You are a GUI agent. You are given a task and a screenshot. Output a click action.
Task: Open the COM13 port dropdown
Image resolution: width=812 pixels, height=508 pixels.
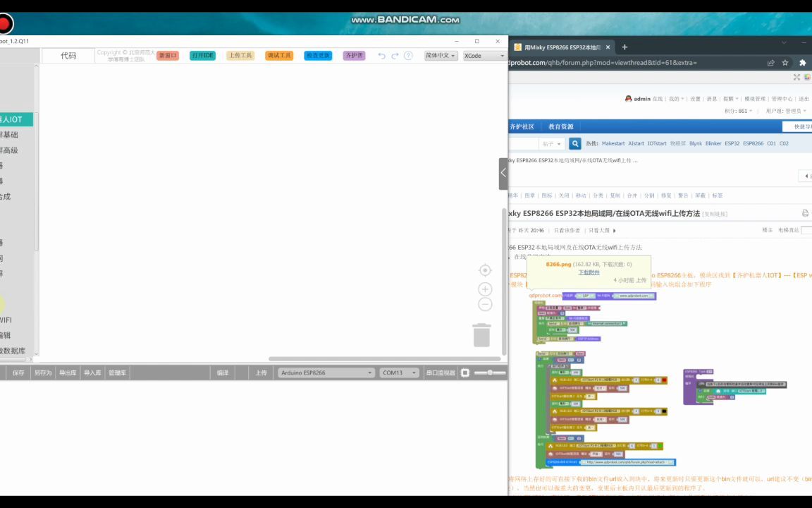(399, 373)
